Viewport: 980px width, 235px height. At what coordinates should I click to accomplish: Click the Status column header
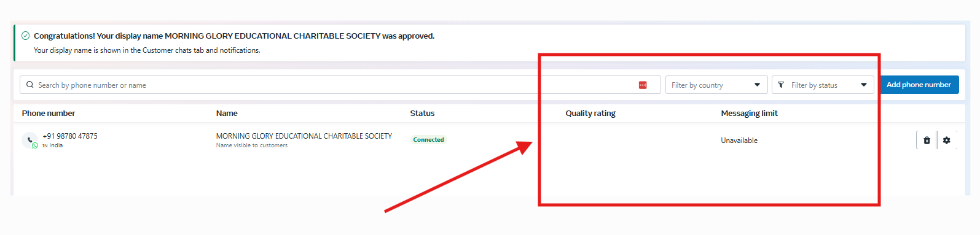422,113
